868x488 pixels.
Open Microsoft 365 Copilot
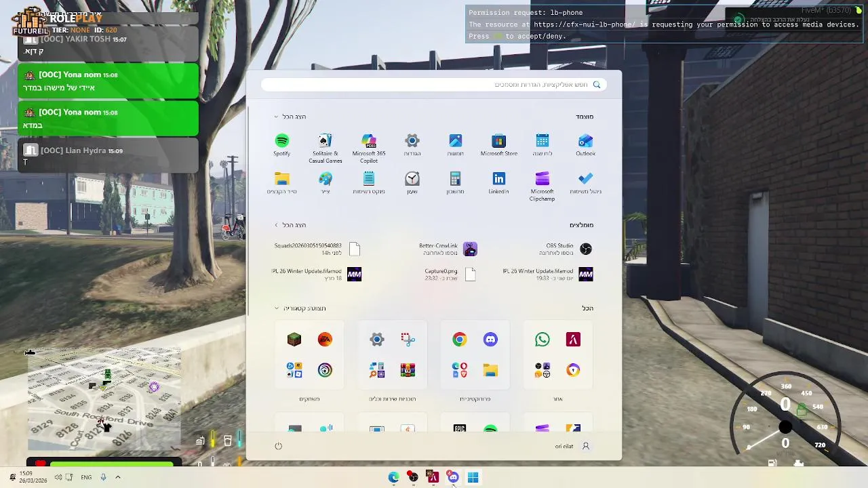[369, 148]
